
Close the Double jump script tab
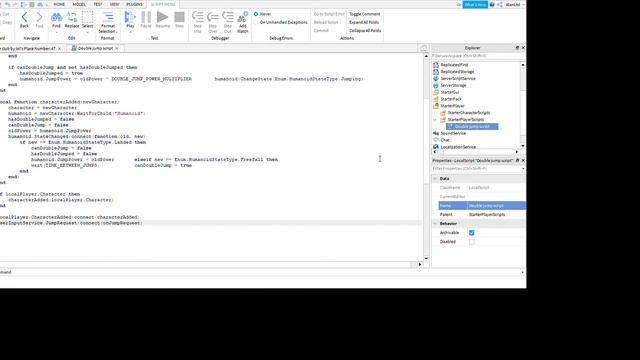coord(117,48)
